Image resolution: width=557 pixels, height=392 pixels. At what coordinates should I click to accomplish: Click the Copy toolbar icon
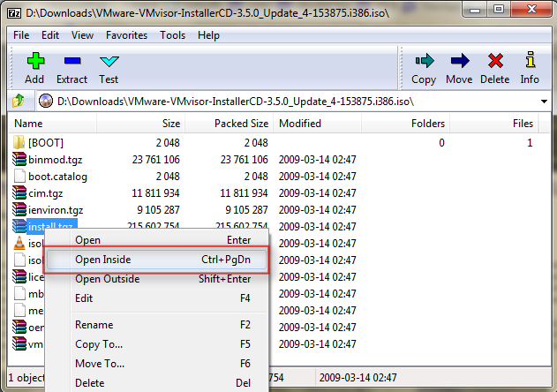pyautogui.click(x=424, y=62)
